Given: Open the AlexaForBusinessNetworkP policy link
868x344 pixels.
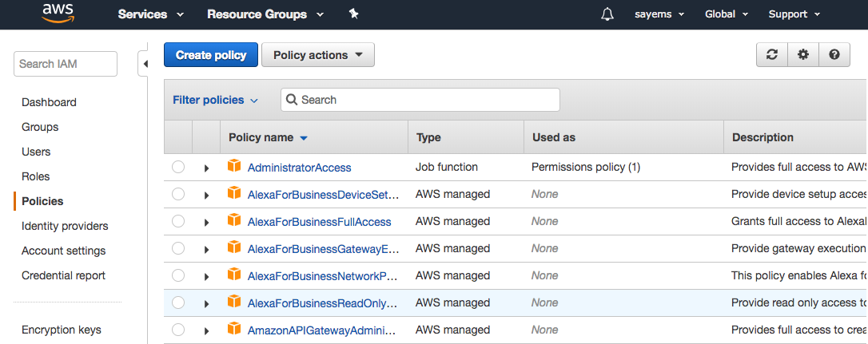Looking at the screenshot, I should tap(323, 276).
